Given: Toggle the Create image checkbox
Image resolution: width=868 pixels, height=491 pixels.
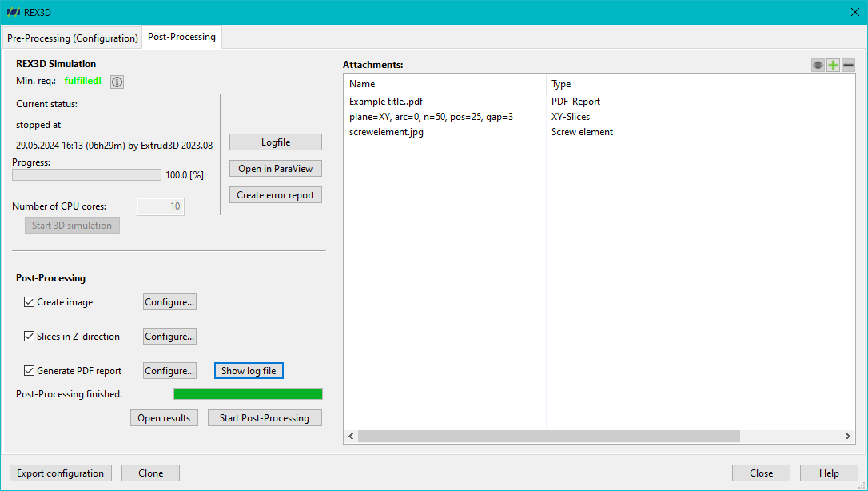Looking at the screenshot, I should point(30,302).
